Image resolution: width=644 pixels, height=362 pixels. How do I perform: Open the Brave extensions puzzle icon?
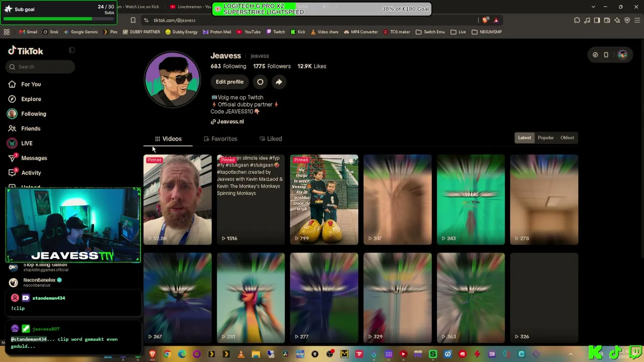click(x=577, y=20)
